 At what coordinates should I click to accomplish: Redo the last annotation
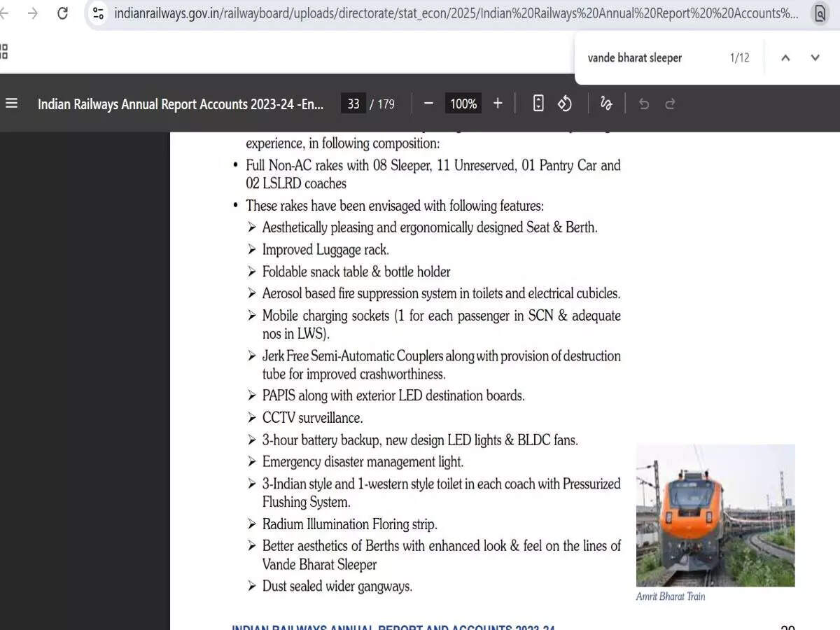click(x=670, y=103)
